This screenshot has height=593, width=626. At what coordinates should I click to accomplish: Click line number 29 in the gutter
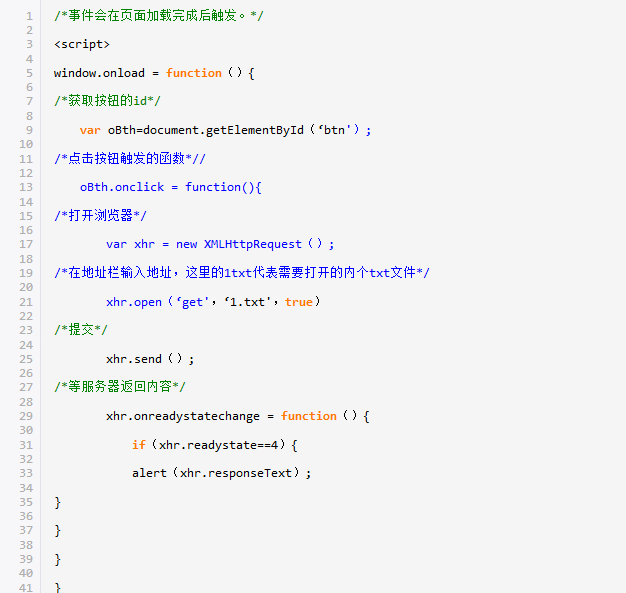pyautogui.click(x=26, y=416)
